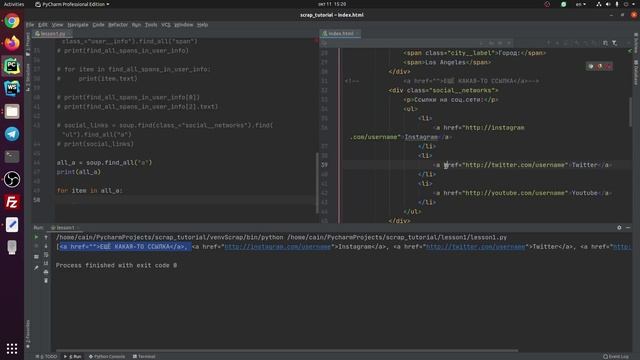The image size is (640, 360).
Task: Click the line 'for item in all_a:'
Action: pyautogui.click(x=89, y=191)
